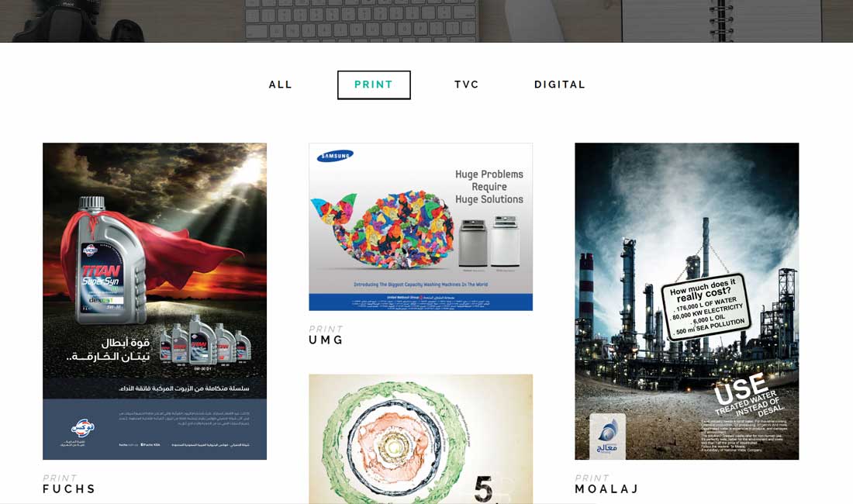
Task: Select the PRINT filter tab
Action: click(374, 85)
